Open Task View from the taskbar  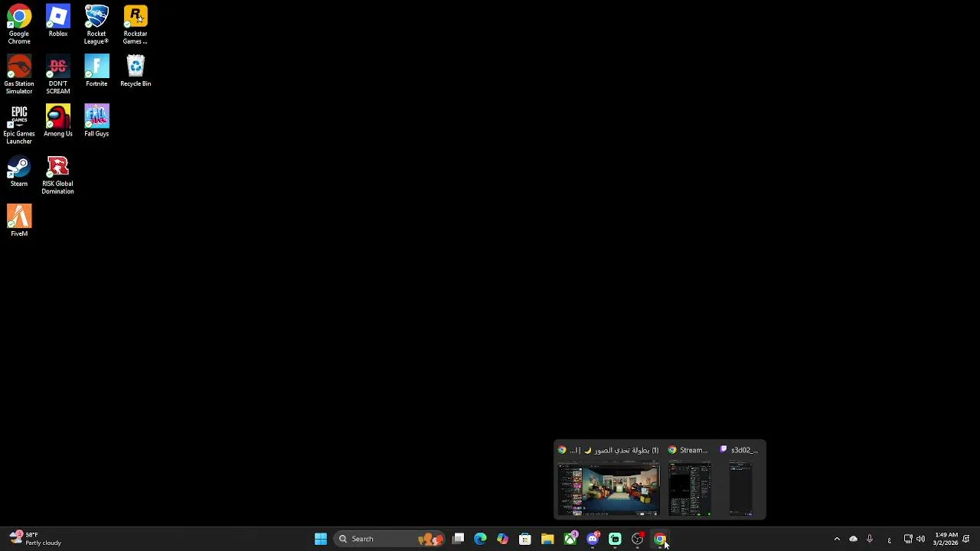458,539
